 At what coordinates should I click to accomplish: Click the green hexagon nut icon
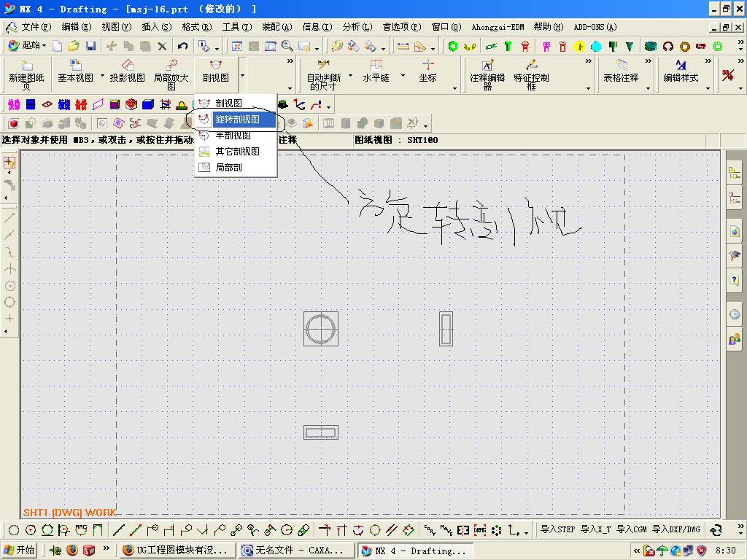(x=452, y=46)
